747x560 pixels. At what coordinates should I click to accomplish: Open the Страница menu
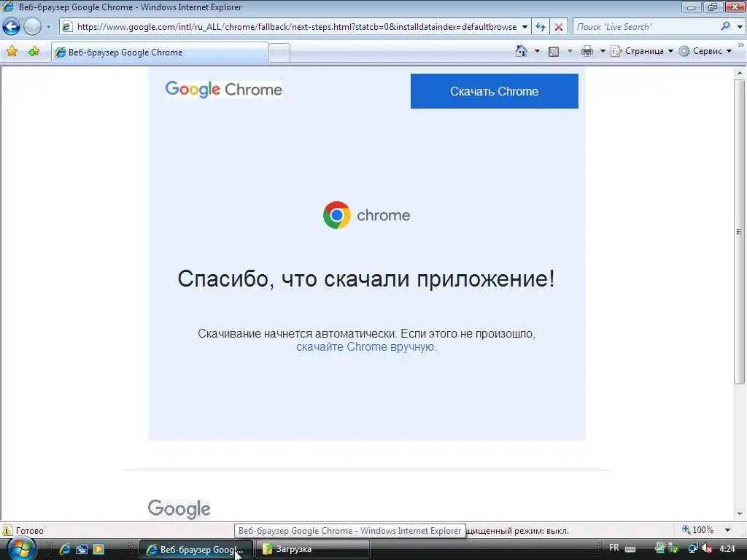pos(642,51)
